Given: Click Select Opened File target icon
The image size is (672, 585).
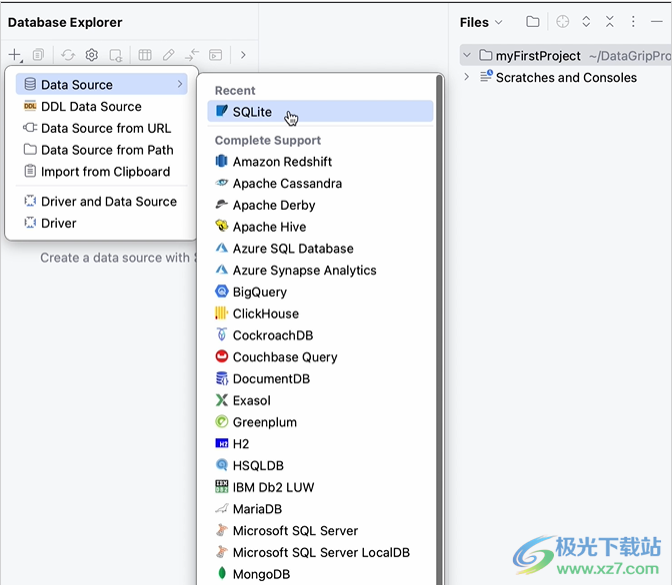Looking at the screenshot, I should click(x=562, y=21).
